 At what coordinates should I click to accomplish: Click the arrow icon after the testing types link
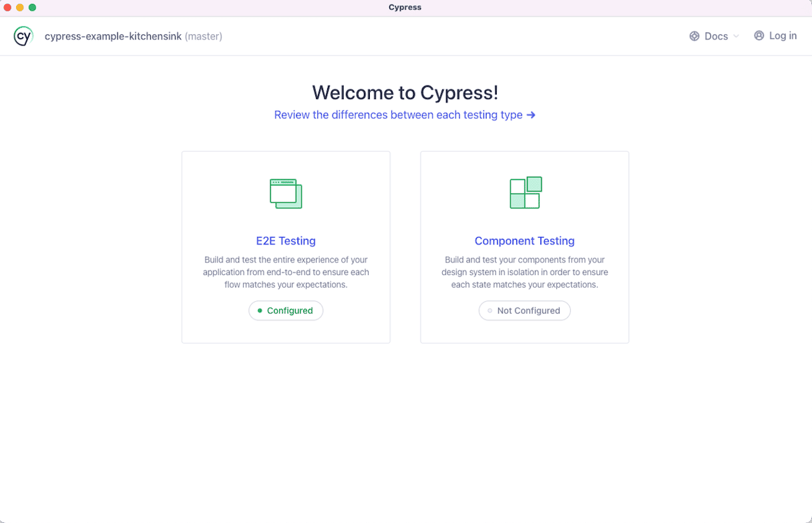pos(531,115)
